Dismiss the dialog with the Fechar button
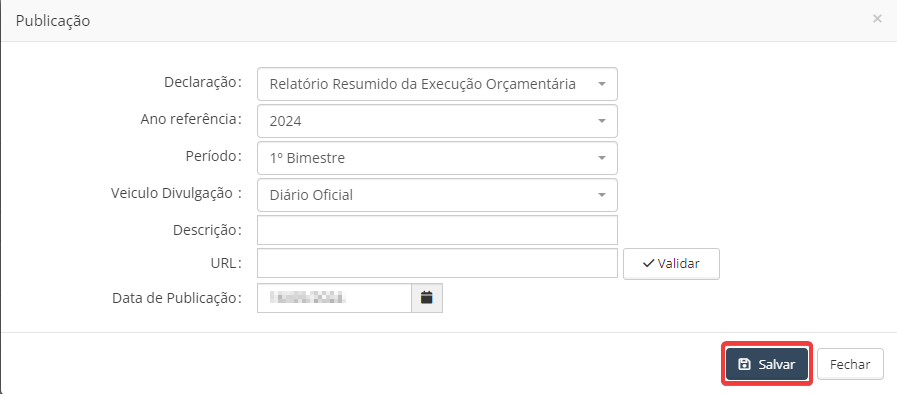 pos(850,364)
